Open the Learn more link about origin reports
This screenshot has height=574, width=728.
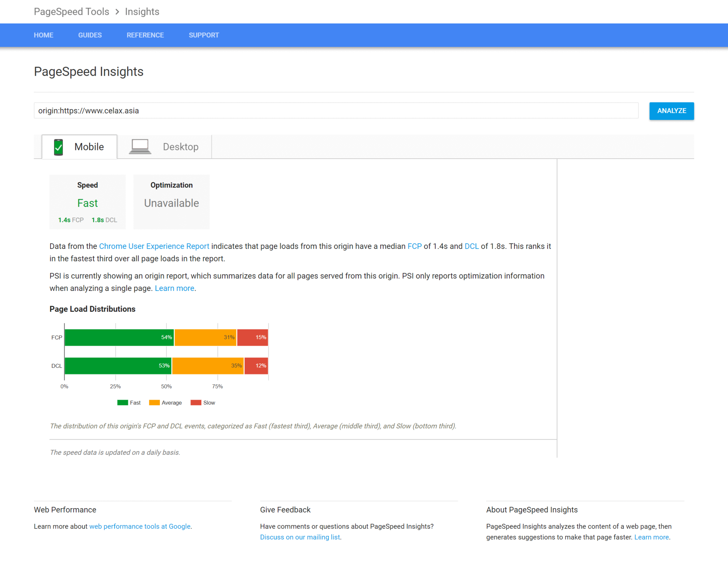pyautogui.click(x=174, y=288)
